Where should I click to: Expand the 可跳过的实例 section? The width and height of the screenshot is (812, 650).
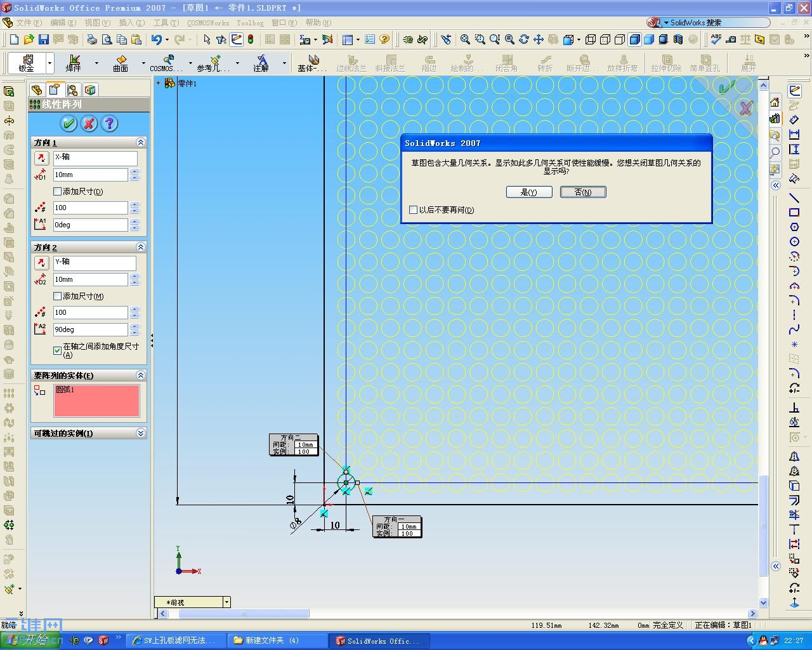click(x=141, y=433)
